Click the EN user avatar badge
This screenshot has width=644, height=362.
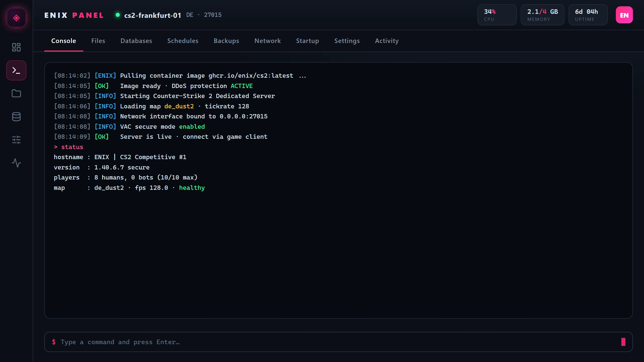[x=624, y=15]
